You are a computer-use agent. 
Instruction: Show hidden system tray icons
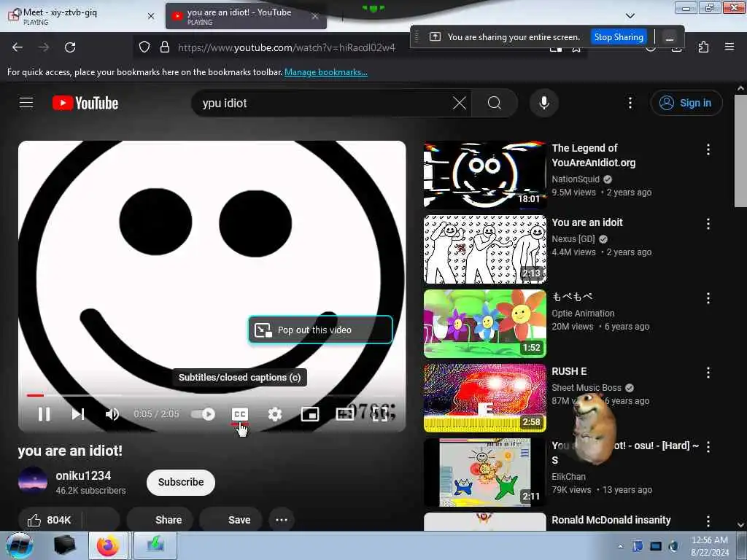coord(620,546)
